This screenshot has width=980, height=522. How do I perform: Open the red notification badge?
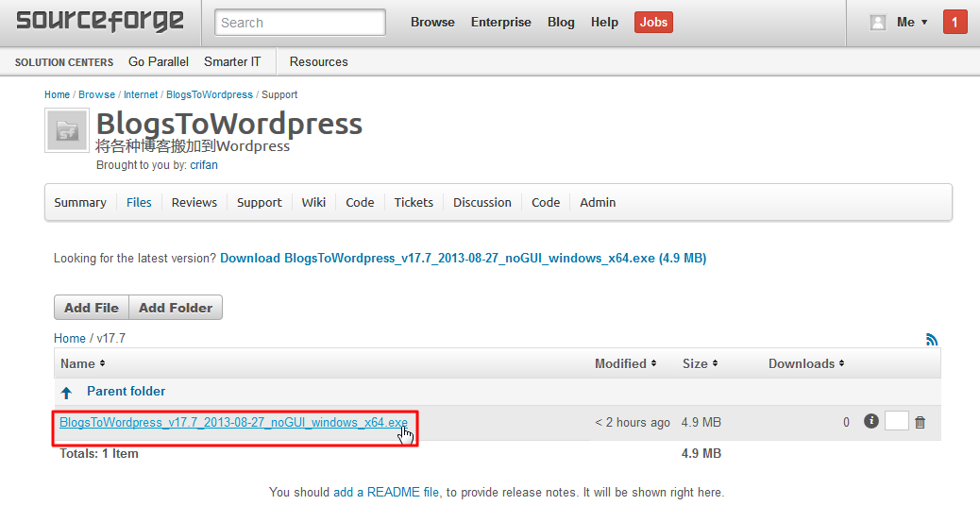coord(955,22)
